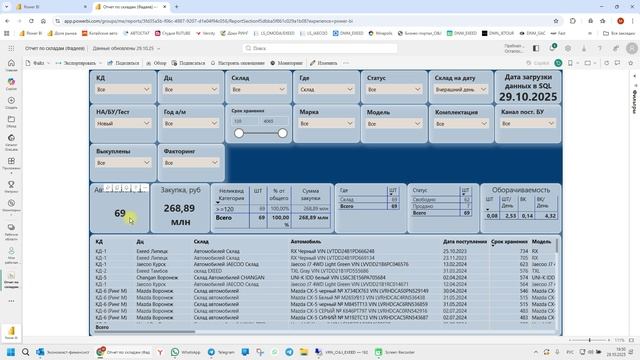
Task: Click the Обзор toolbar item
Action: coord(156,63)
